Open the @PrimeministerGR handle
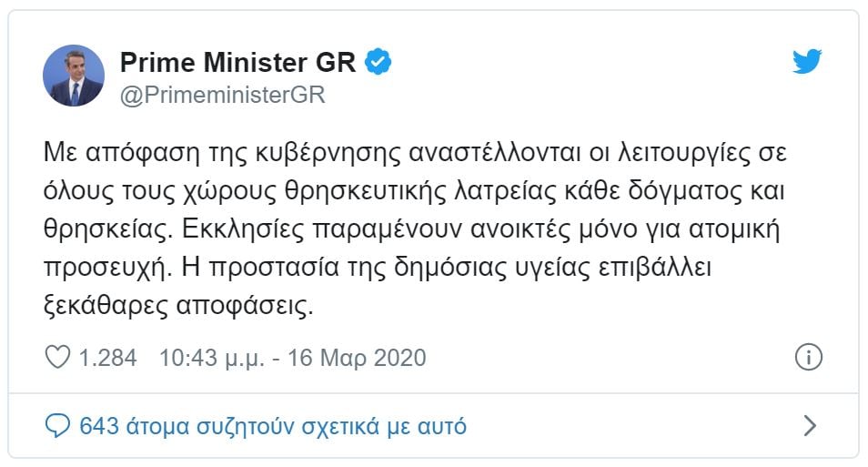 (223, 95)
